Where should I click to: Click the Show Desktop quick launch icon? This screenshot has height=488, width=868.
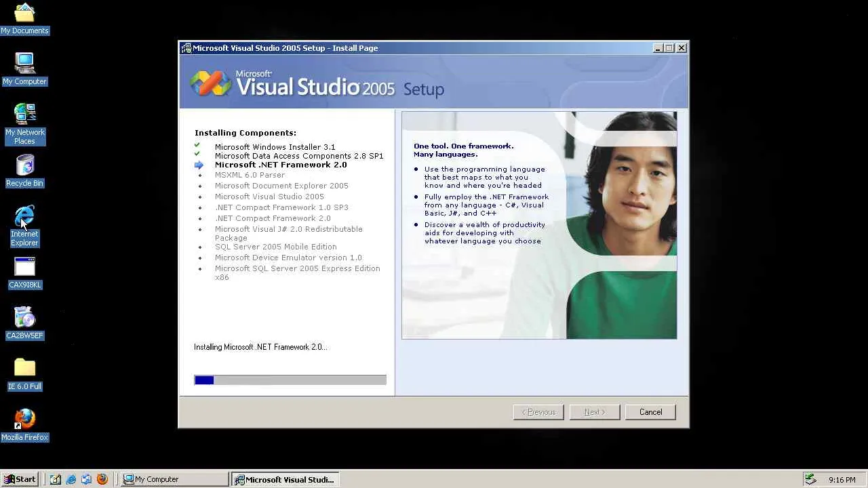[x=56, y=479]
